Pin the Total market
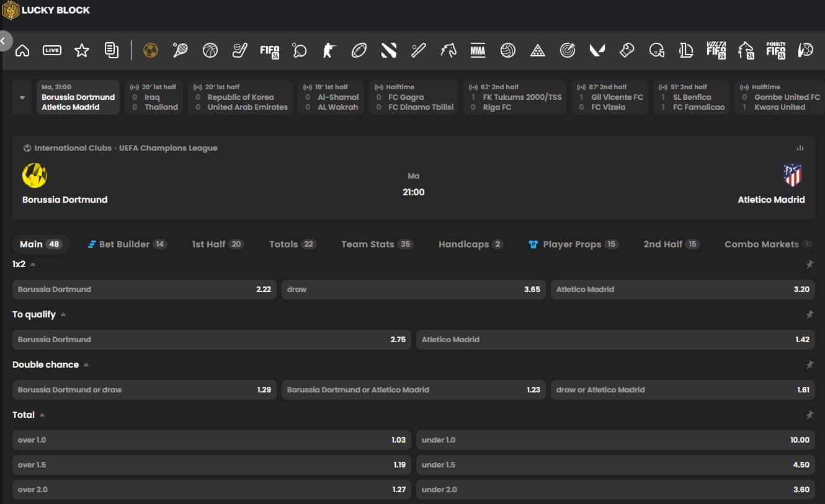 pyautogui.click(x=809, y=415)
